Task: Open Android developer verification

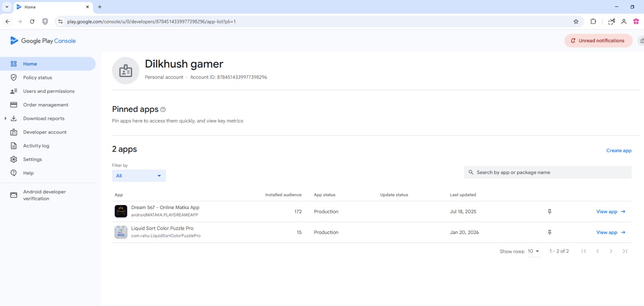Action: (44, 195)
